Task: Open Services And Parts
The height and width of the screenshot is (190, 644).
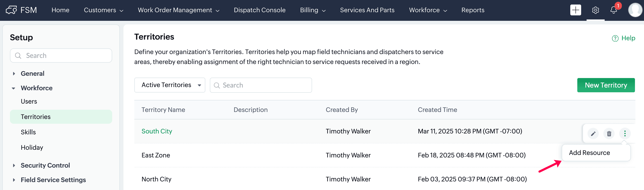Action: [367, 10]
